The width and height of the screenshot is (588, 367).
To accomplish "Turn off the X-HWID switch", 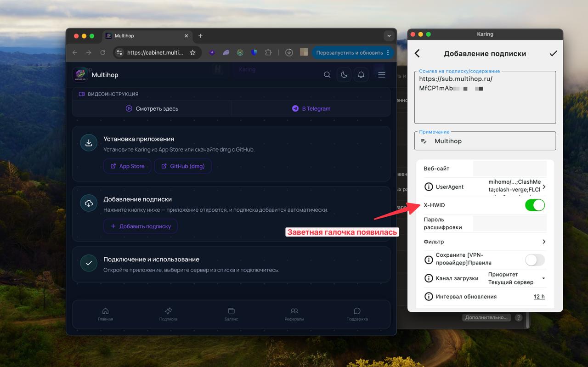I will pos(535,205).
